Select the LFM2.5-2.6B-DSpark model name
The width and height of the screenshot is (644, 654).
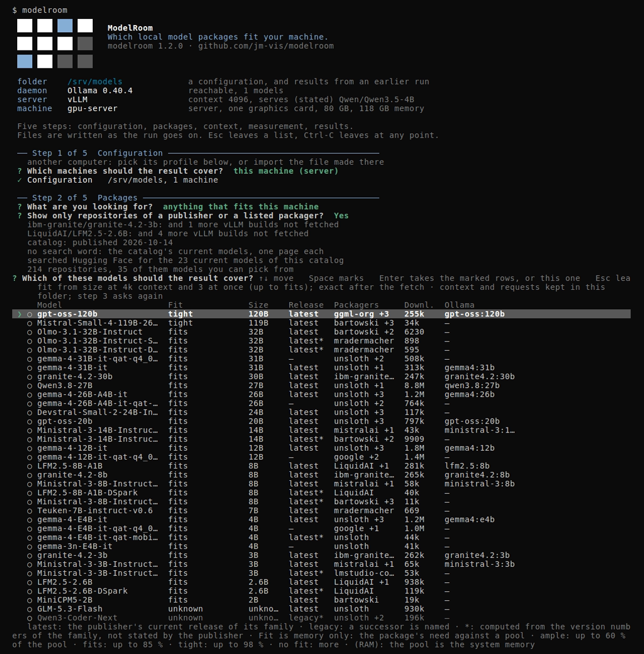(82, 591)
